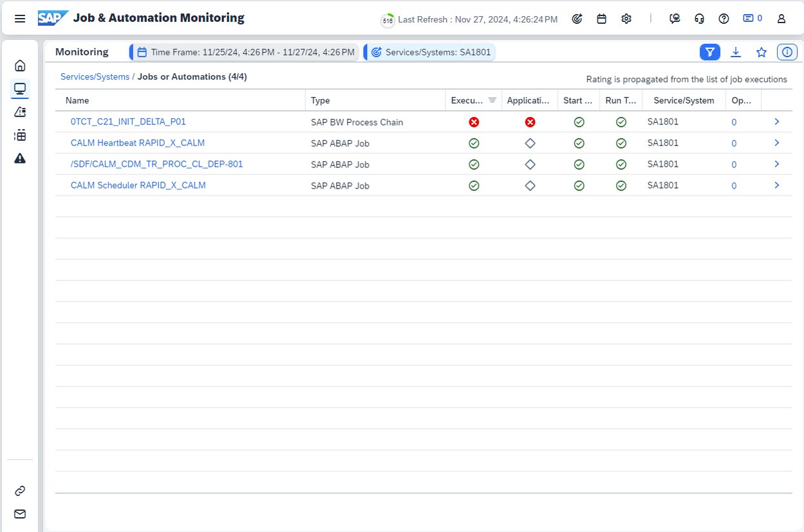804x532 pixels.
Task: Open alerts count 0 for CALM Scheduler row
Action: [734, 186]
